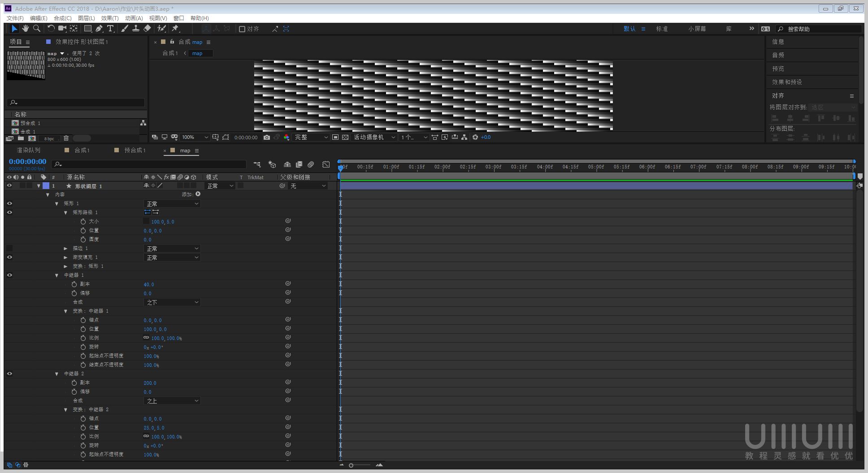Collapse the 内容 group
This screenshot has width=868, height=473.
pyautogui.click(x=48, y=194)
